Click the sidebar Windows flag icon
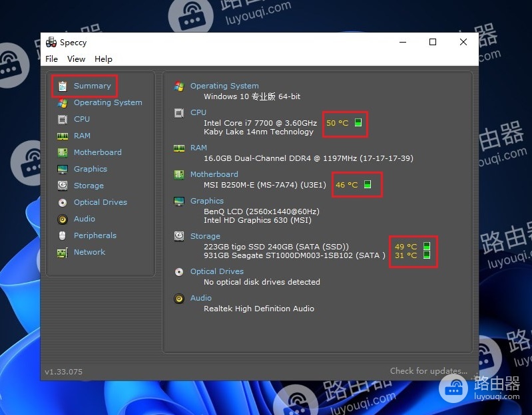Screen dimensions: 532x415 [x=63, y=103]
